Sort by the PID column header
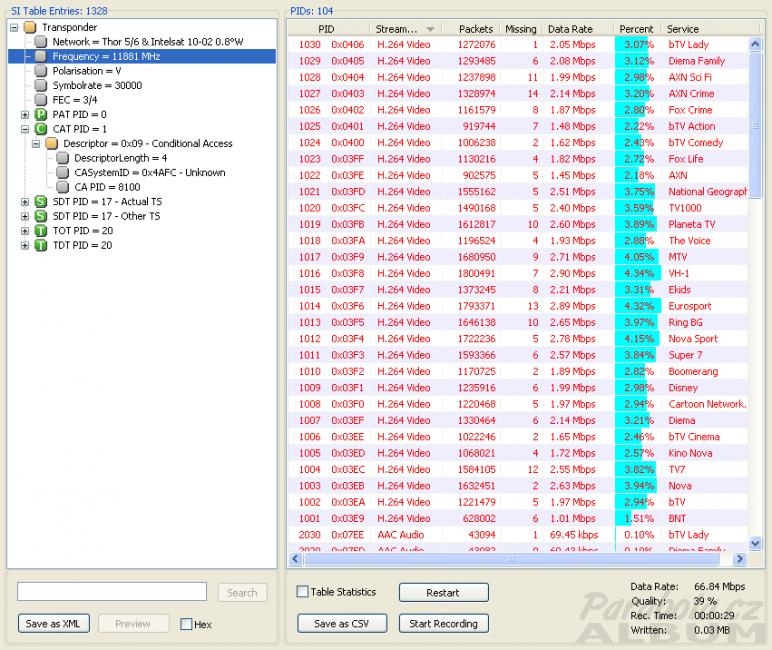Viewport: 772px width, 650px height. [x=328, y=29]
